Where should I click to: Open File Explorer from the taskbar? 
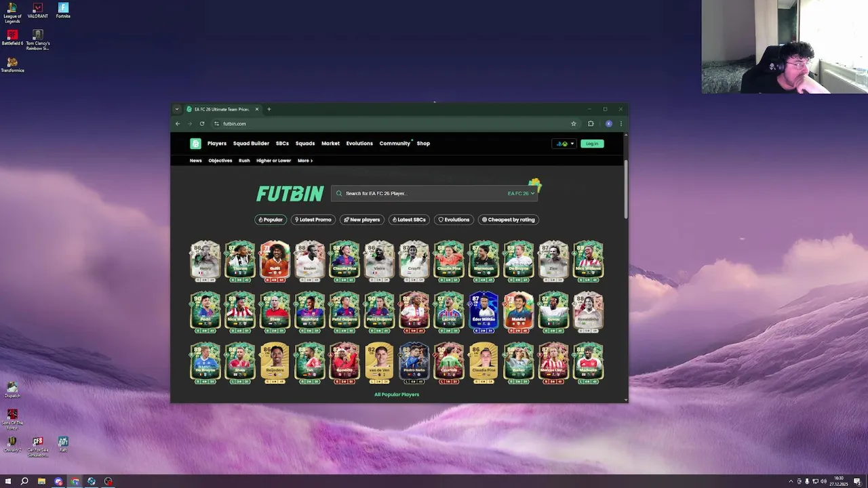[41, 481]
